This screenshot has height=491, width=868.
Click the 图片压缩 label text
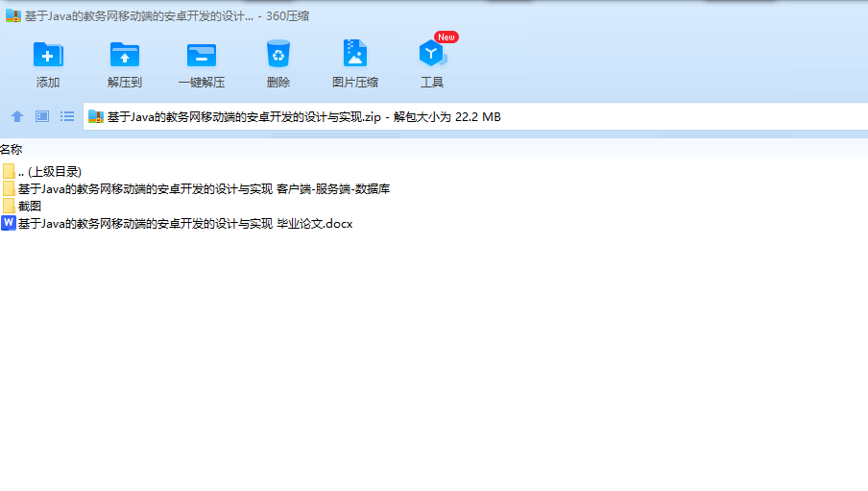[x=355, y=83]
